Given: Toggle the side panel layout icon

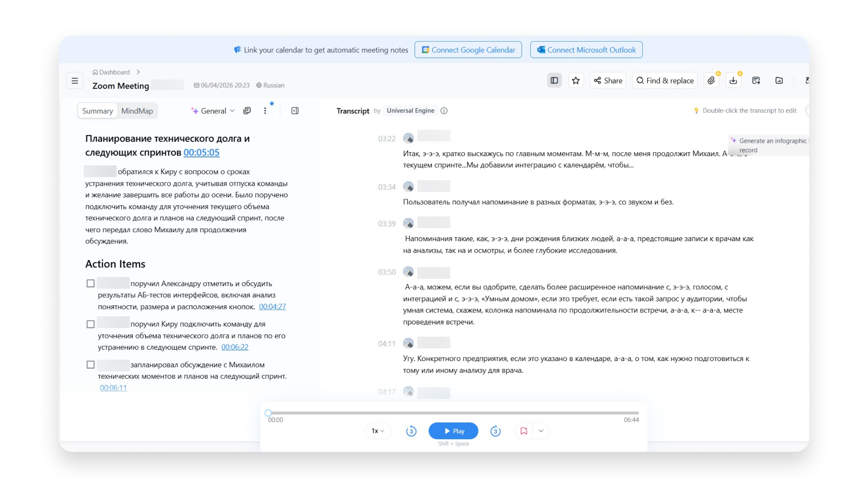Looking at the screenshot, I should [554, 80].
